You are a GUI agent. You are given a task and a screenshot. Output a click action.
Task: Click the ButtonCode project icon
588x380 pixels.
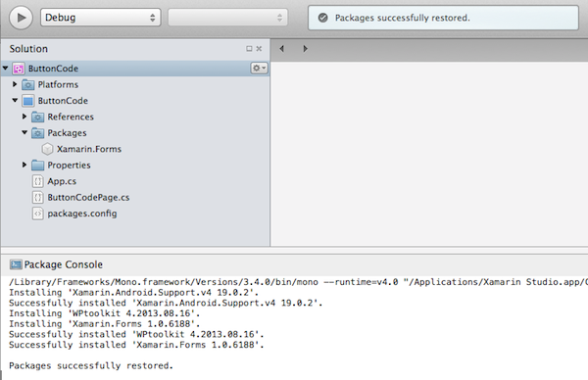click(28, 101)
